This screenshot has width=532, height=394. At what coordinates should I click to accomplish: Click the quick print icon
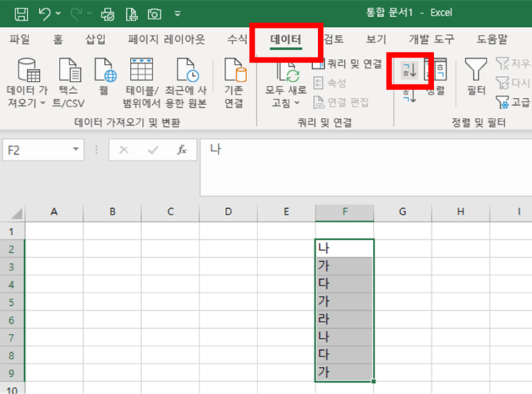[108, 14]
